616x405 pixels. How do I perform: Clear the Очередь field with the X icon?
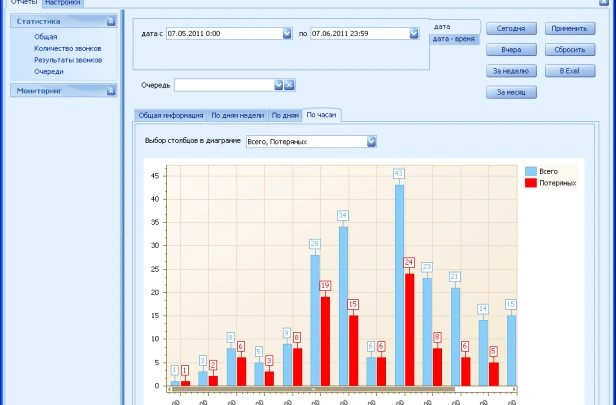[x=289, y=85]
